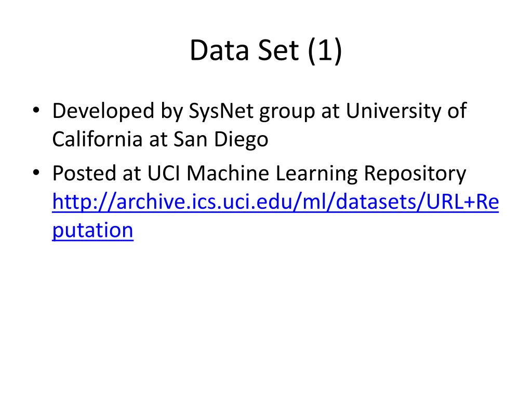Click the 'datasets' segment in the hyperlink
The width and height of the screenshot is (532, 399).
coord(376,202)
